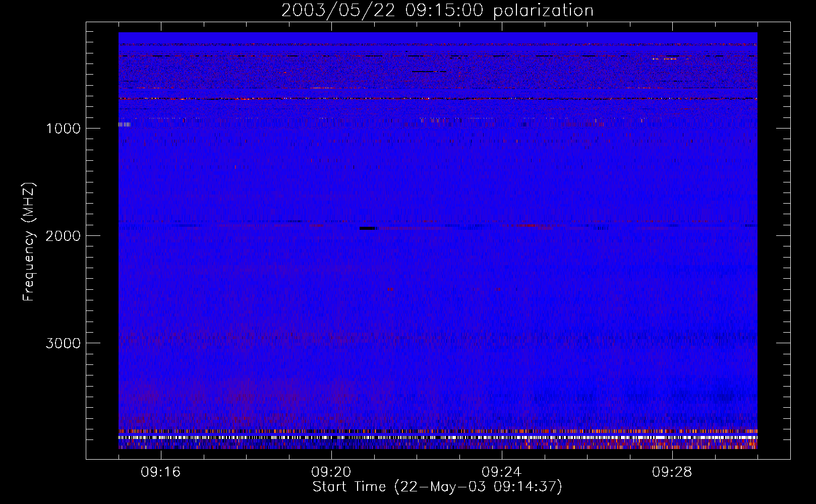Screen dimensions: 816x504
Task: Click the 09:16 time tick label
Action: [161, 472]
